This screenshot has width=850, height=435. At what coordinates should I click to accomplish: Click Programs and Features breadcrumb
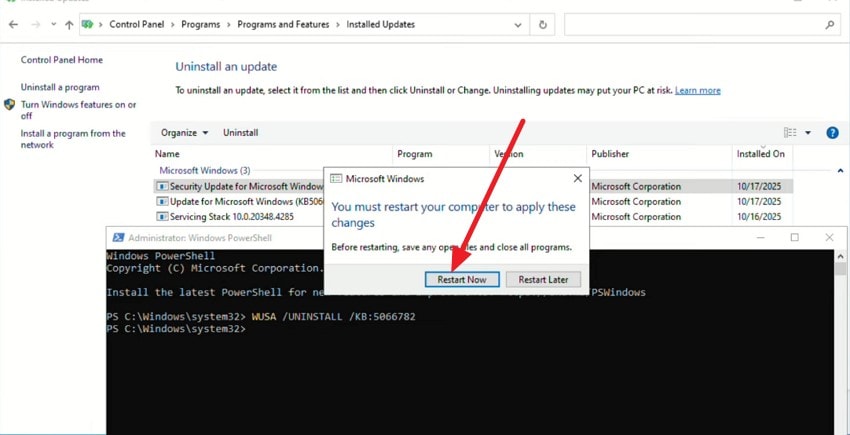tap(283, 24)
